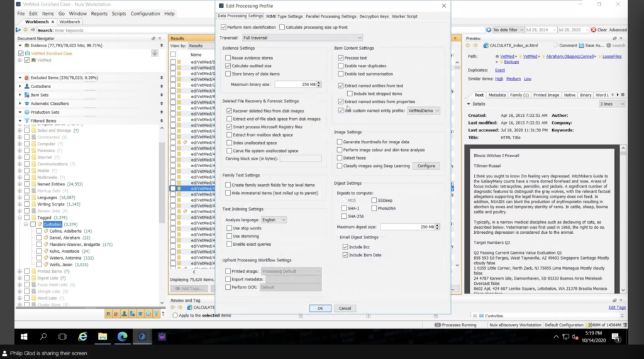Viewport: 644px width, 359px height.
Task: Enable Calculate processing size up-front
Action: (282, 27)
